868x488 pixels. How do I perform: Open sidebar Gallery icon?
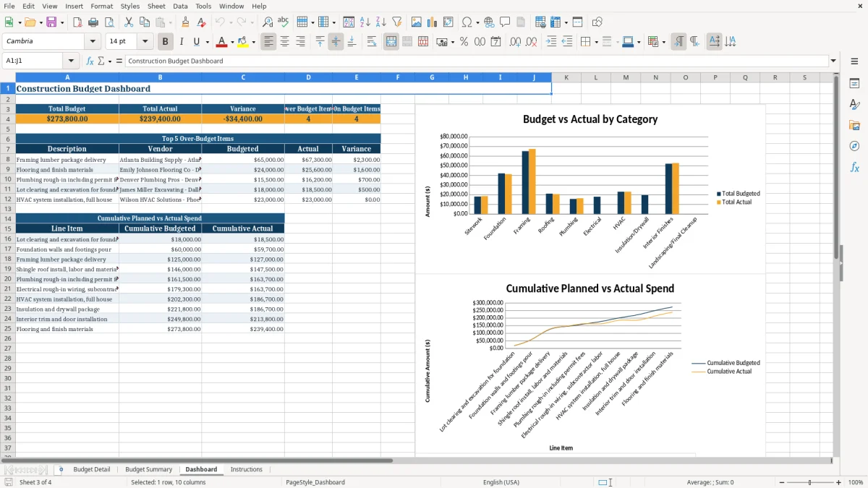(x=854, y=125)
